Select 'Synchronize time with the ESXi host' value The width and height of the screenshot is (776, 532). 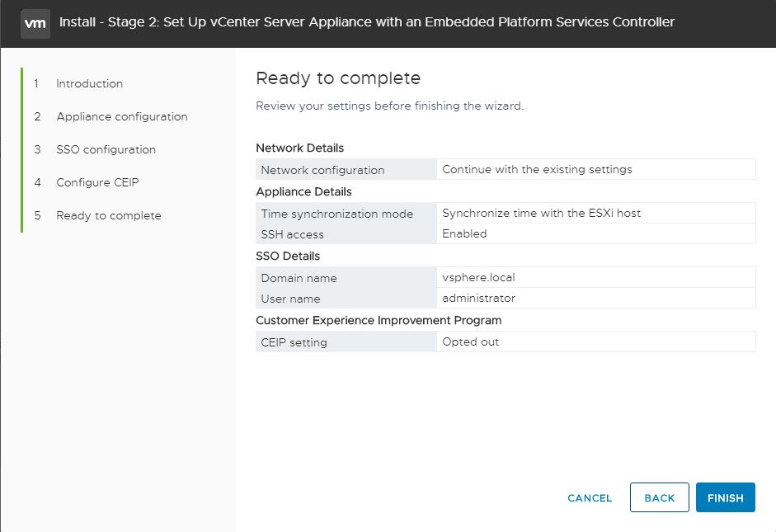(541, 214)
